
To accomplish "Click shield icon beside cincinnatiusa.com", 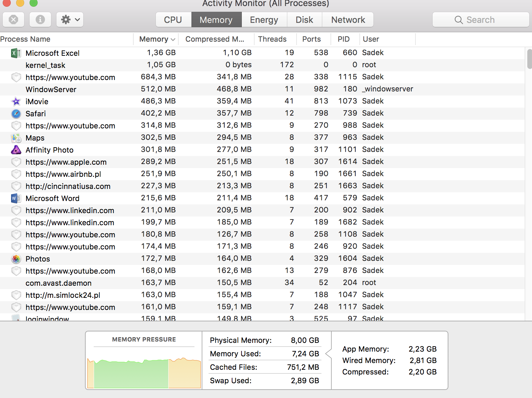I will coord(16,186).
